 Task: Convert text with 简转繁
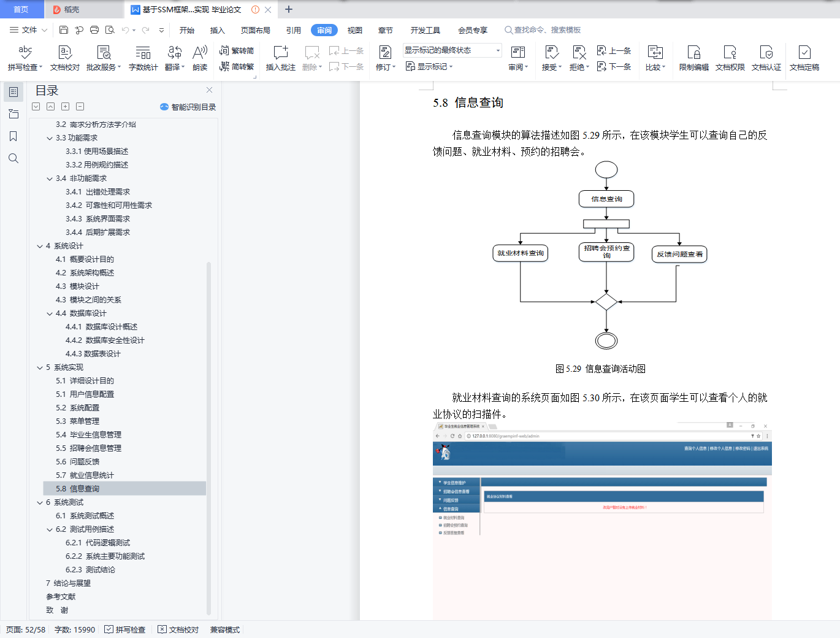click(237, 67)
